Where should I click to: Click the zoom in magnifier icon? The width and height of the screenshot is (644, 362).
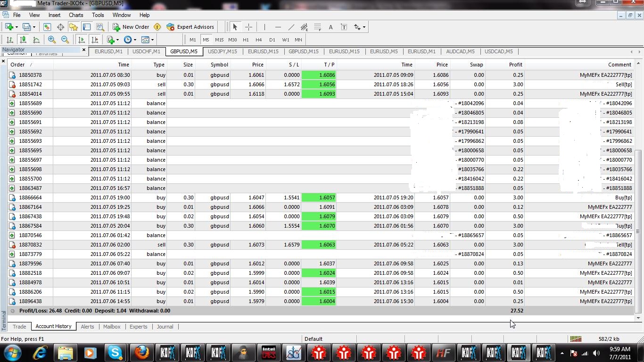click(x=52, y=40)
